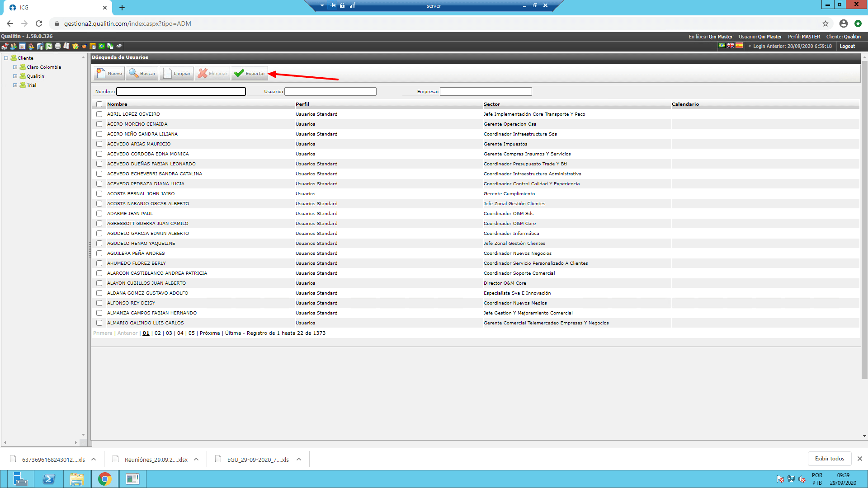This screenshot has width=868, height=488.
Task: Open the calendar icon in Qualitin toolbar
Action: click(22, 46)
